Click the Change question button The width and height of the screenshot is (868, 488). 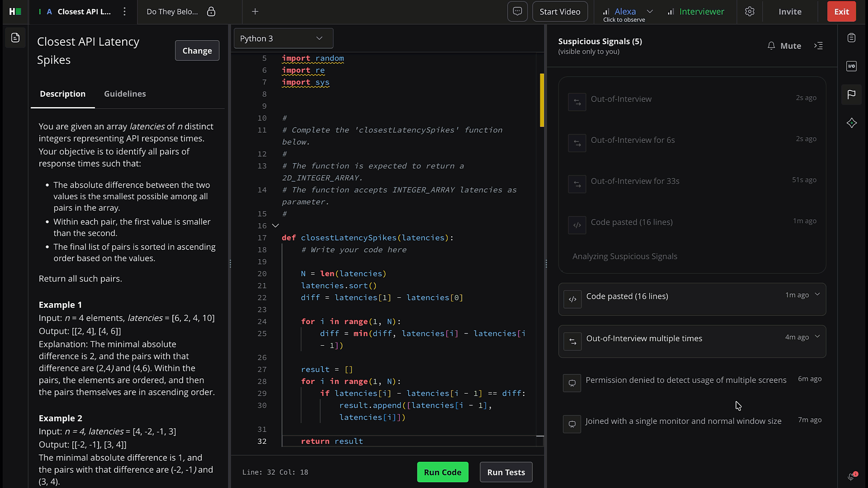(197, 51)
